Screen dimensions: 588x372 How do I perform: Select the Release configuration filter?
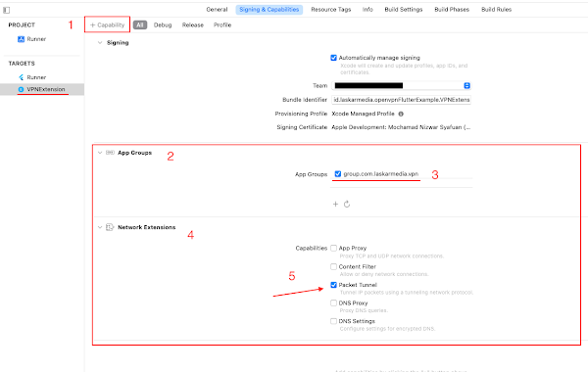(193, 25)
